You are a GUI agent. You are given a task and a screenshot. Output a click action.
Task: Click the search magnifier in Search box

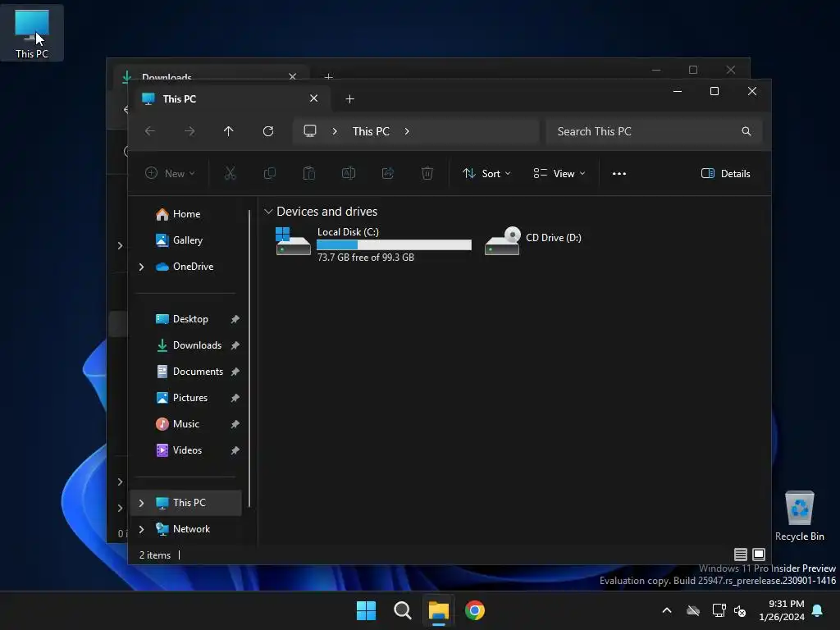click(746, 131)
